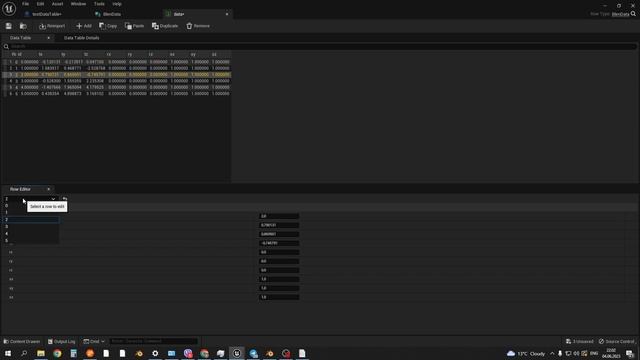Select table row with id 5.000000

point(116,93)
